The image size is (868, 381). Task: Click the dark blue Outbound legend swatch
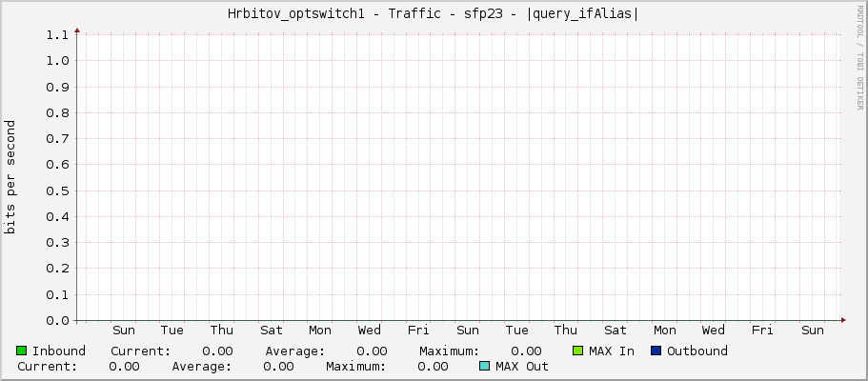[x=656, y=351]
